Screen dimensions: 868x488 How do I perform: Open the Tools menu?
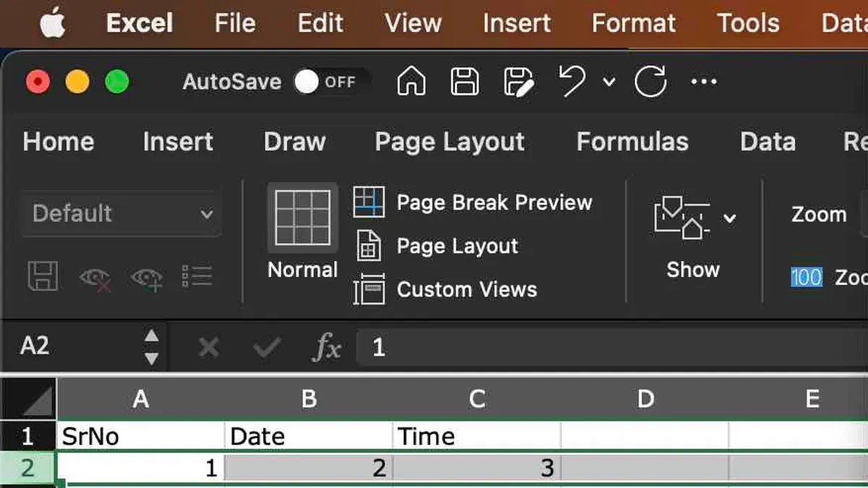tap(748, 23)
